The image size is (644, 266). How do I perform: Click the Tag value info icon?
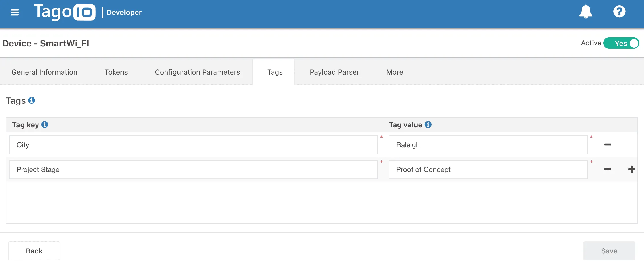pyautogui.click(x=428, y=124)
